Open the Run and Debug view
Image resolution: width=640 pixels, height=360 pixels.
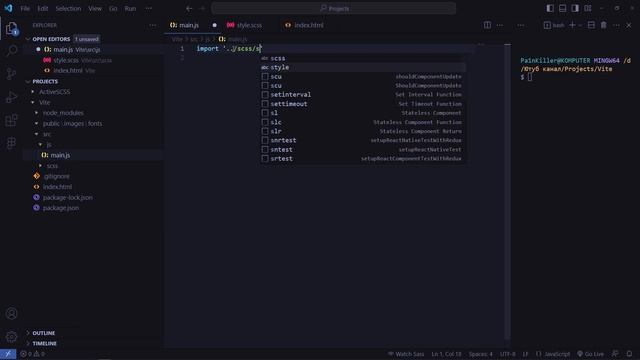tap(11, 97)
